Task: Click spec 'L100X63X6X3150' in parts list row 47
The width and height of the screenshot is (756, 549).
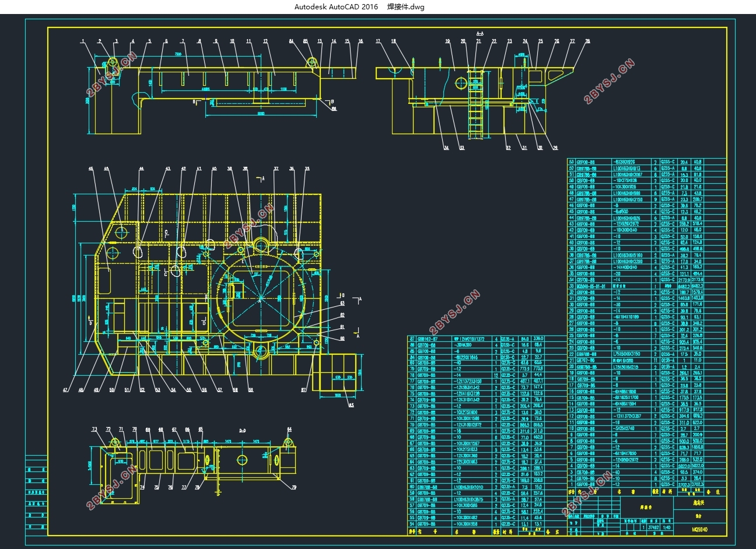Action: point(628,199)
